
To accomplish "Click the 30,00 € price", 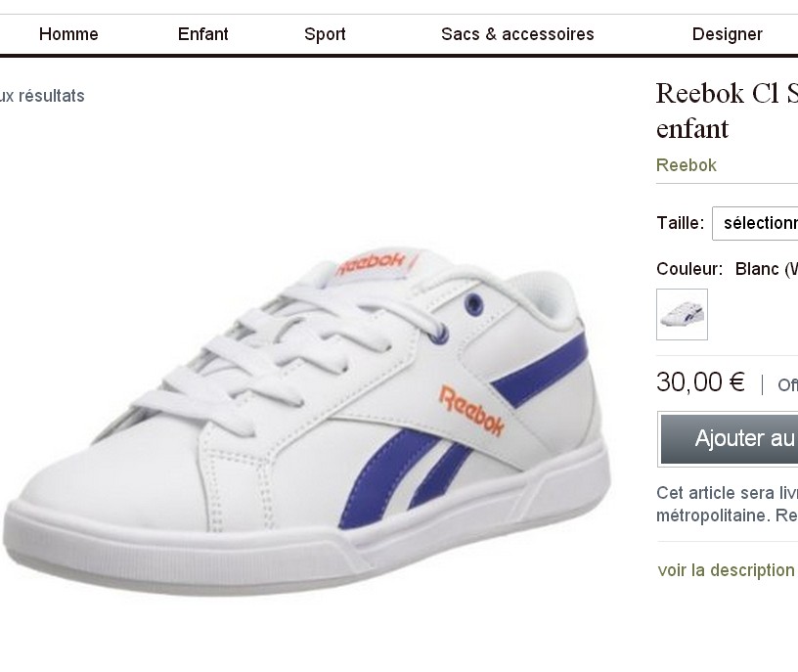I will coord(700,382).
